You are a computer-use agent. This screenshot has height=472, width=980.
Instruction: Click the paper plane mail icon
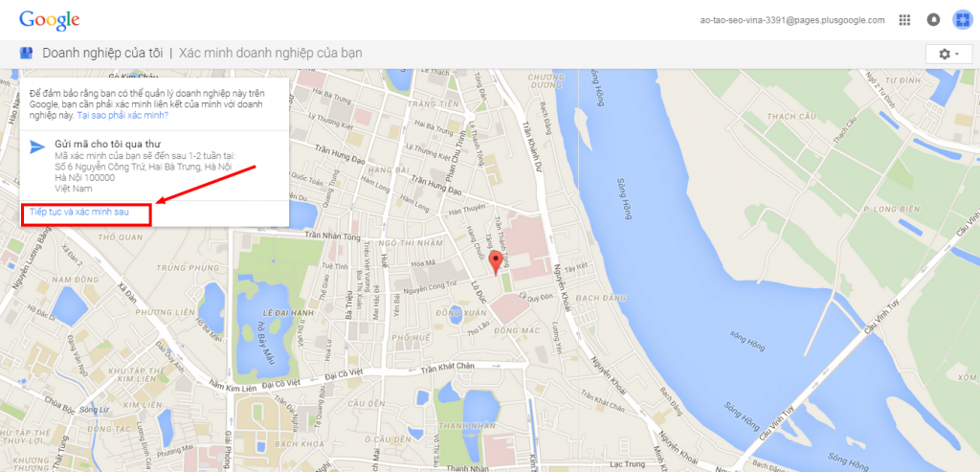tap(37, 146)
